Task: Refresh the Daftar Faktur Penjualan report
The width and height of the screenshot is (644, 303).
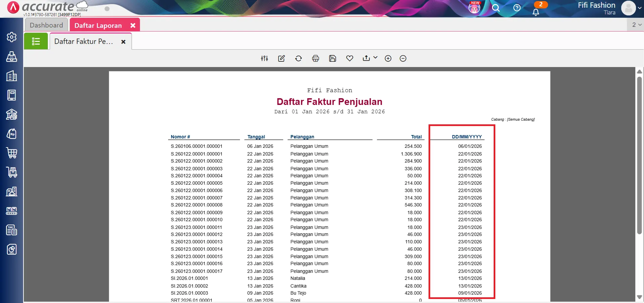Action: coord(298,58)
